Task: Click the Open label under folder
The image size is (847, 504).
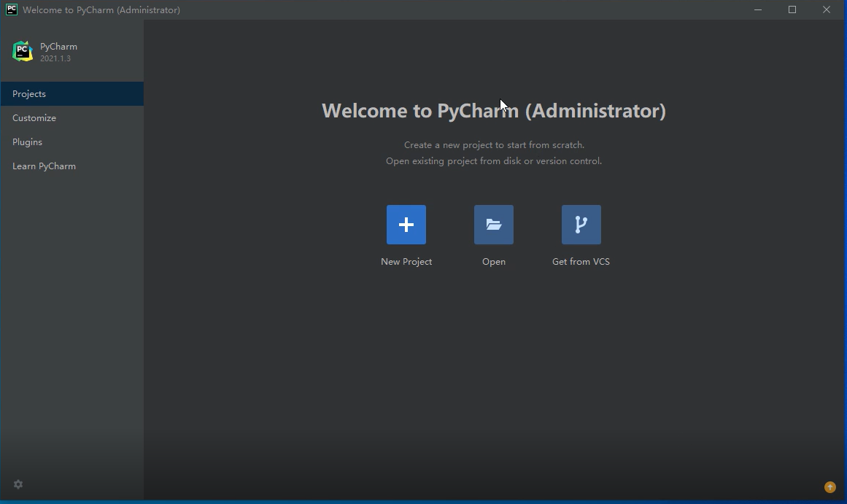Action: [494, 261]
